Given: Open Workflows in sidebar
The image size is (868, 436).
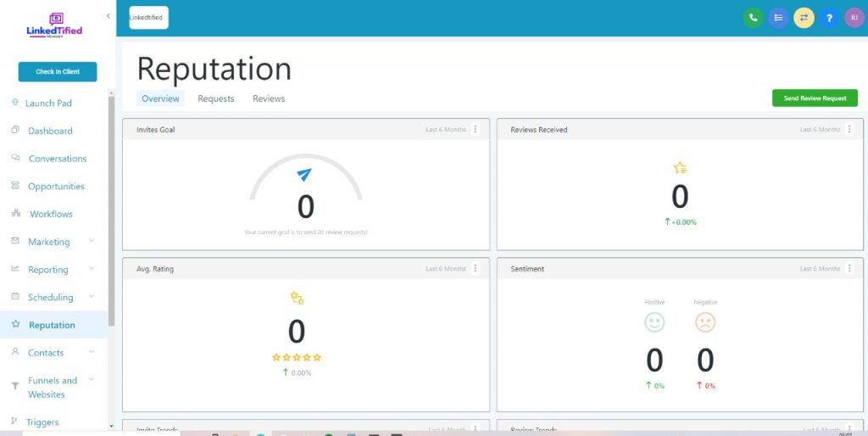Looking at the screenshot, I should pyautogui.click(x=51, y=214).
